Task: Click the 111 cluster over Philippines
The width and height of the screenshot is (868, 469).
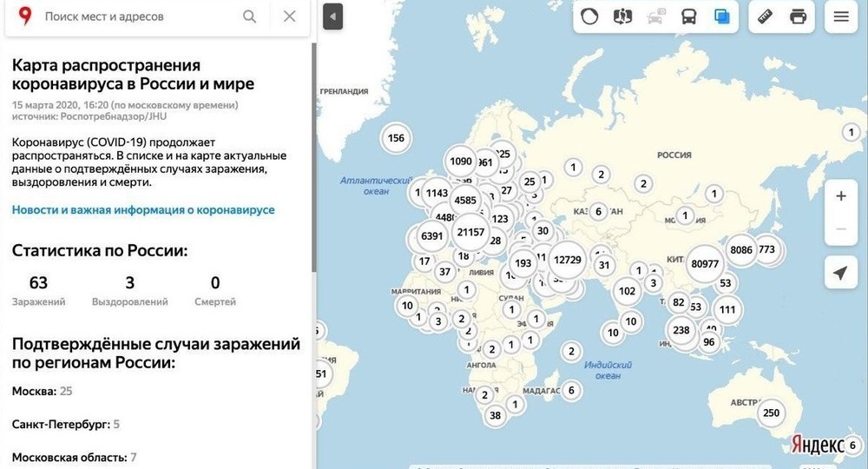Action: (727, 309)
